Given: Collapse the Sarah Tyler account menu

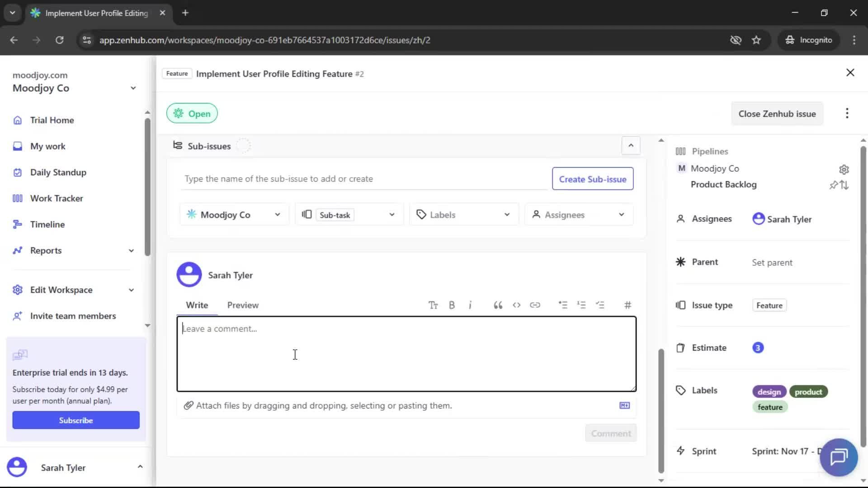Looking at the screenshot, I should [x=140, y=466].
